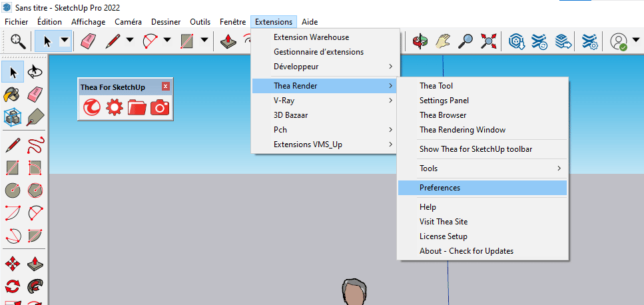Open the Fichier menu
Image resolution: width=644 pixels, height=305 pixels.
click(17, 22)
